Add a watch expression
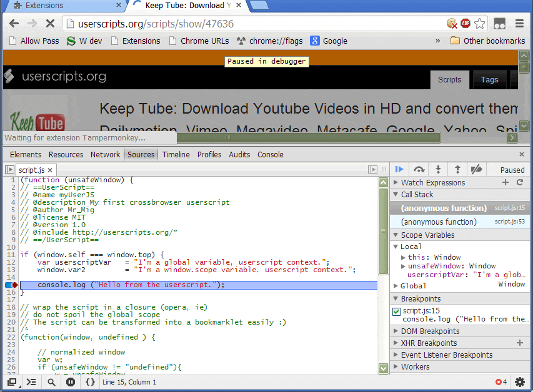 coord(506,182)
